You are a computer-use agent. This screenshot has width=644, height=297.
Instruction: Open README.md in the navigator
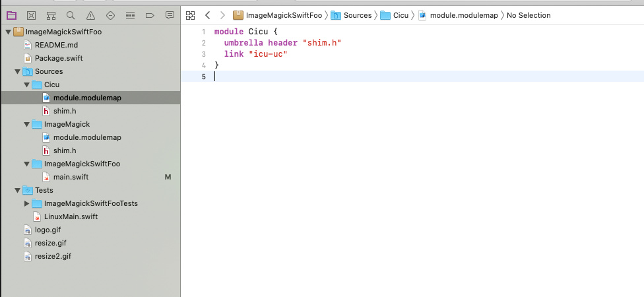[56, 45]
